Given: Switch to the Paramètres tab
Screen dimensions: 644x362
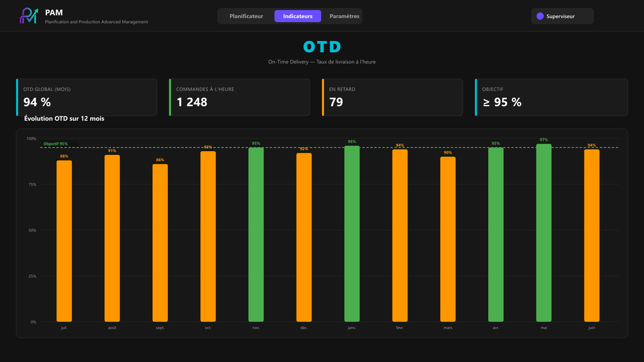Looking at the screenshot, I should coord(345,16).
